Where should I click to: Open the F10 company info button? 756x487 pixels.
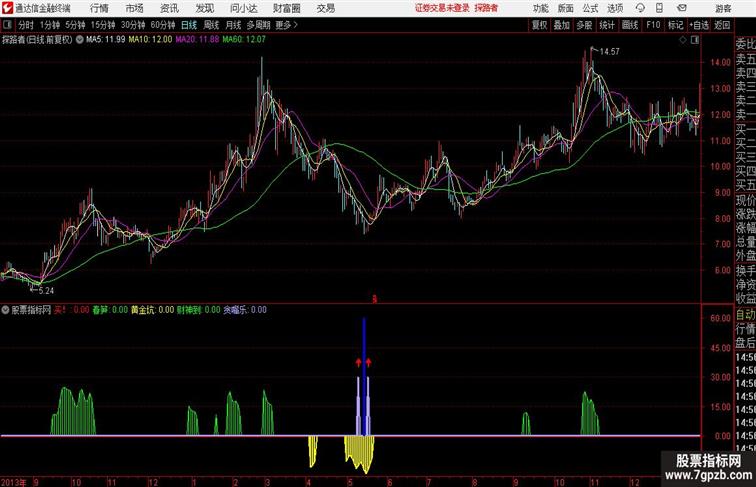click(x=653, y=25)
